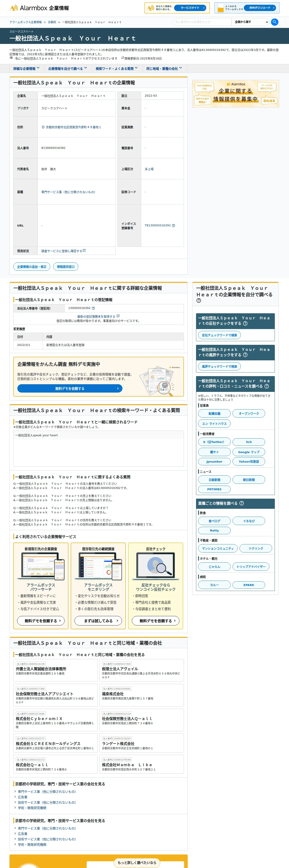Screen dimensions: 289x868
Task: Click the 5ch button
Action: coord(248,442)
